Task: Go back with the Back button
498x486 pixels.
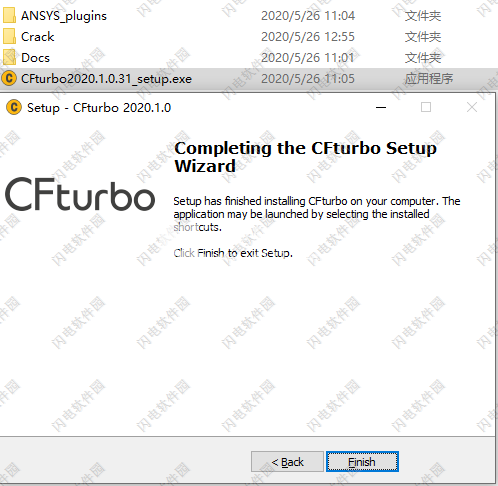Action: 287,462
